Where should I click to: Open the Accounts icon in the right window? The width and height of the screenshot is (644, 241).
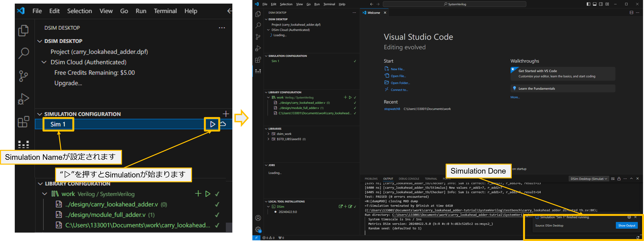tap(258, 218)
